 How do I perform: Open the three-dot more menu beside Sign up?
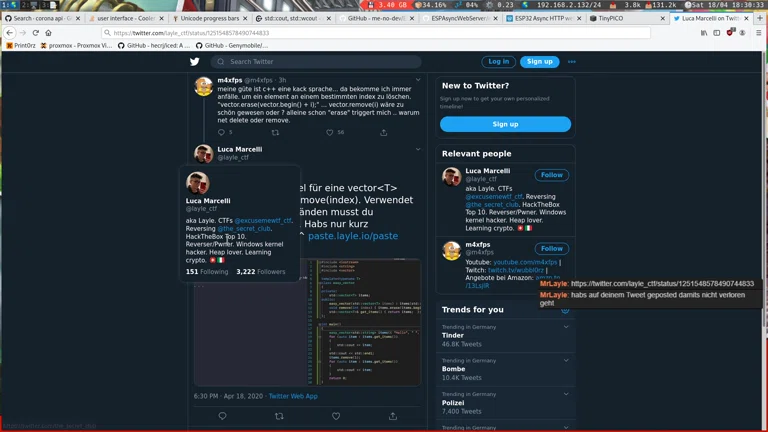pyautogui.click(x=572, y=62)
